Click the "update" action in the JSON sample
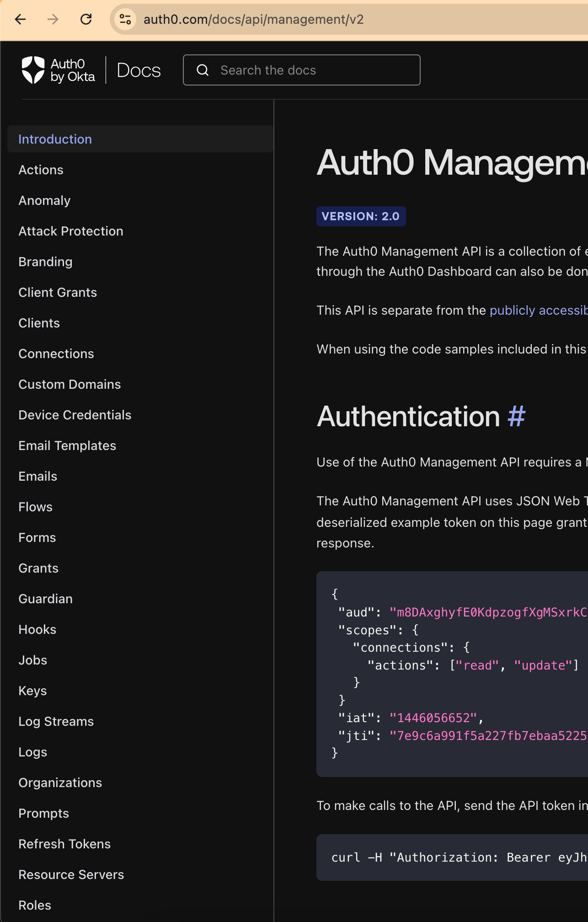 [543, 665]
